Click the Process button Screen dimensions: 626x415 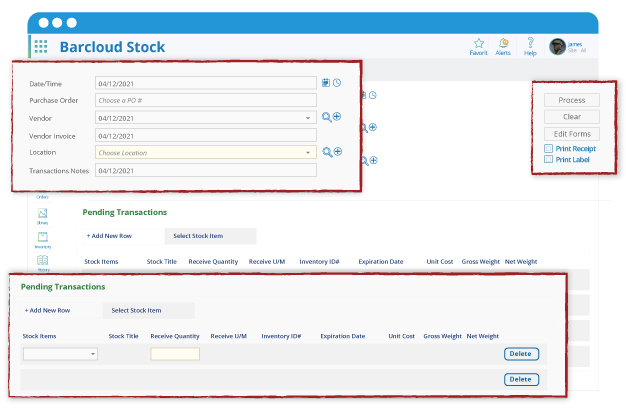pyautogui.click(x=572, y=100)
